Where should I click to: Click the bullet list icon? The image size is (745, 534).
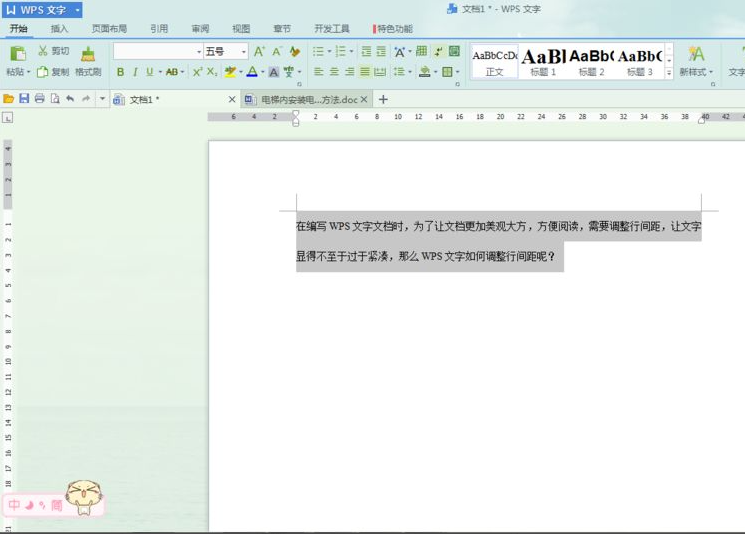318,51
